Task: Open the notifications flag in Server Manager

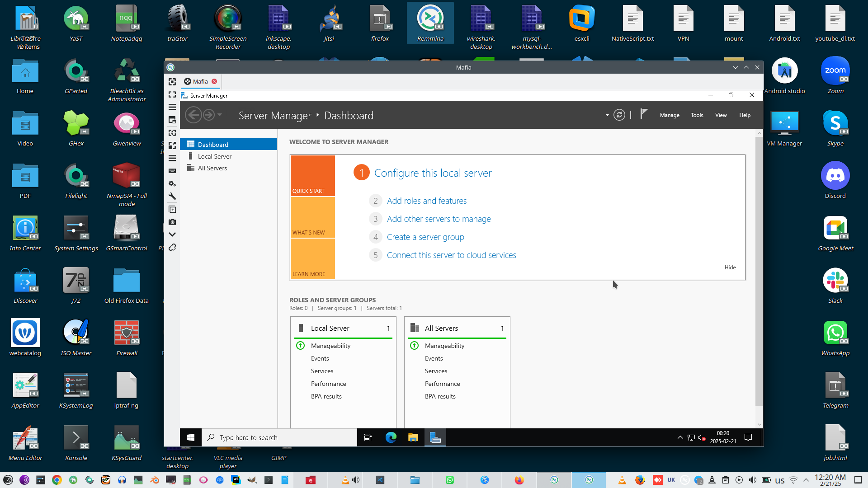Action: pos(644,115)
